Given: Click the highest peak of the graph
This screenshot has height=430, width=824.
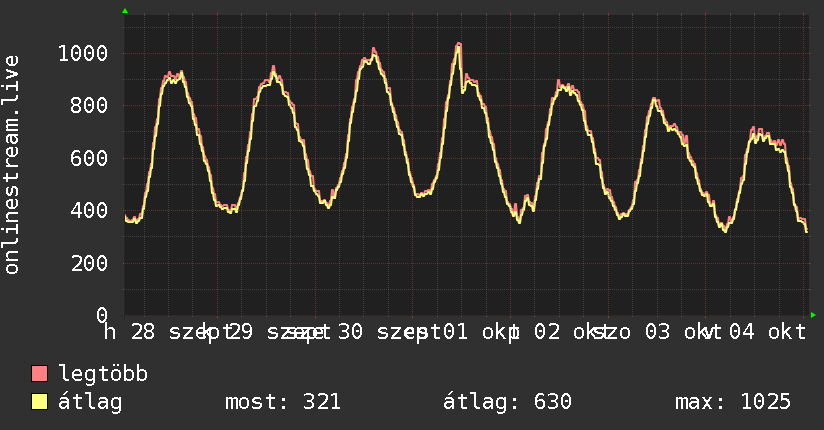Looking at the screenshot, I should [459, 44].
